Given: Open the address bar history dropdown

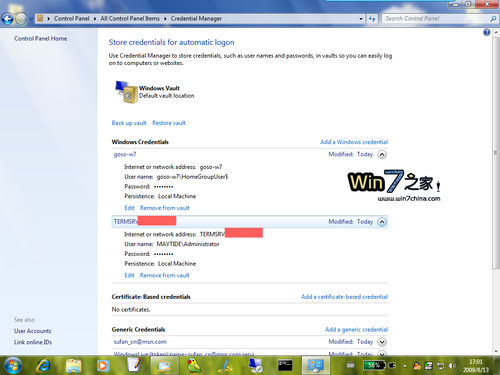Looking at the screenshot, I should (361, 19).
